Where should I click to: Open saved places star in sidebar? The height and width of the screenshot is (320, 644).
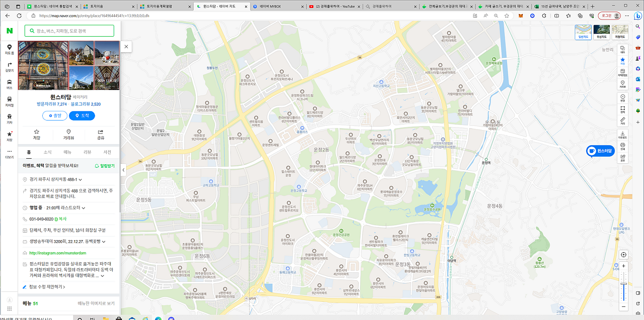9,136
